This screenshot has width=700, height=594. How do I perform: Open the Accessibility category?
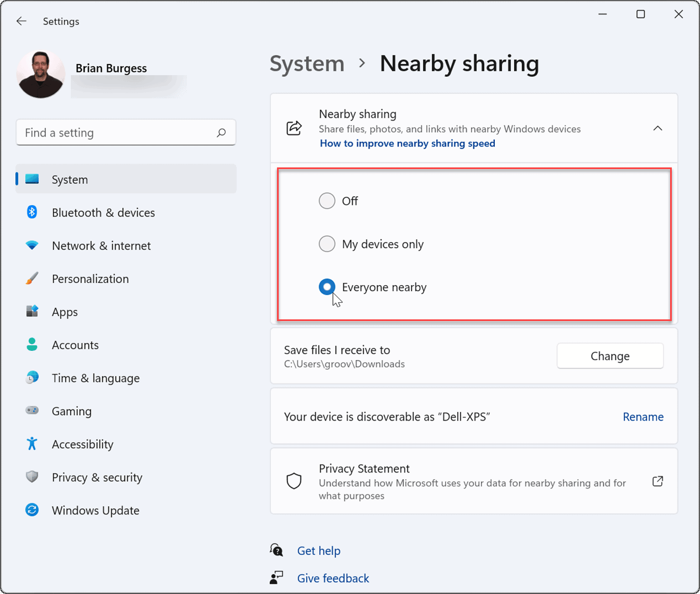82,444
